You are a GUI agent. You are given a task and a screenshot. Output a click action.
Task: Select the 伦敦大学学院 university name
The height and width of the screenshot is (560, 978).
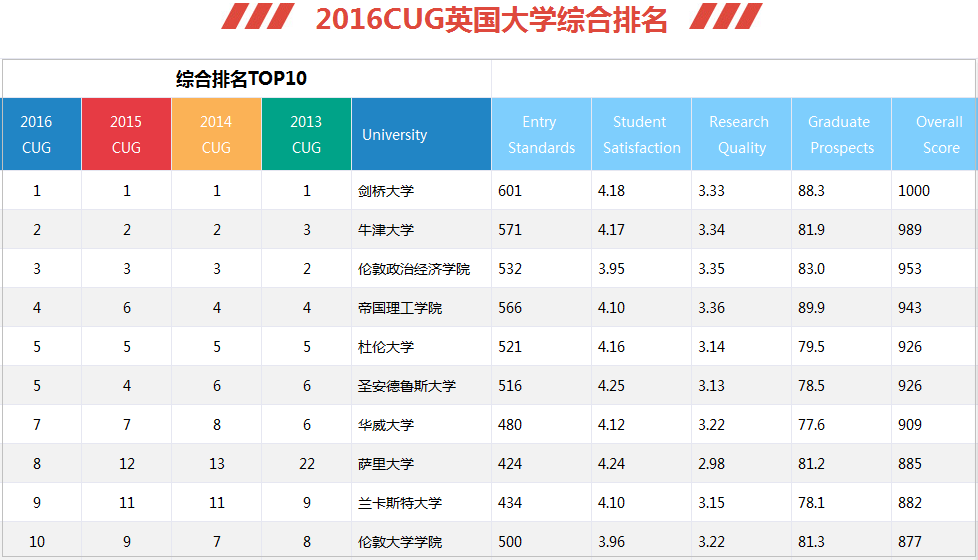tap(400, 541)
